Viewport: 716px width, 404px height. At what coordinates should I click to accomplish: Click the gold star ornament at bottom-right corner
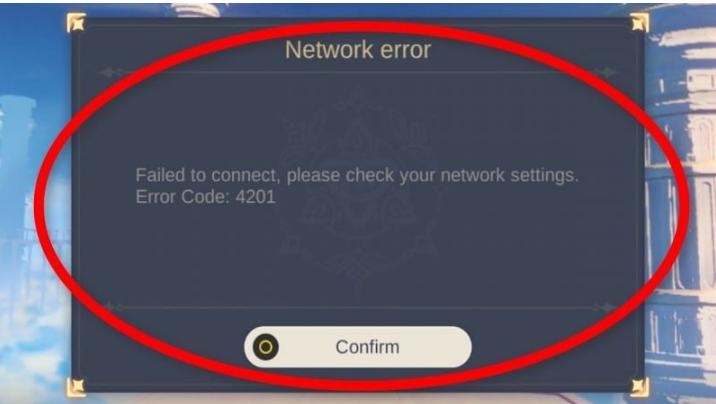point(639,387)
